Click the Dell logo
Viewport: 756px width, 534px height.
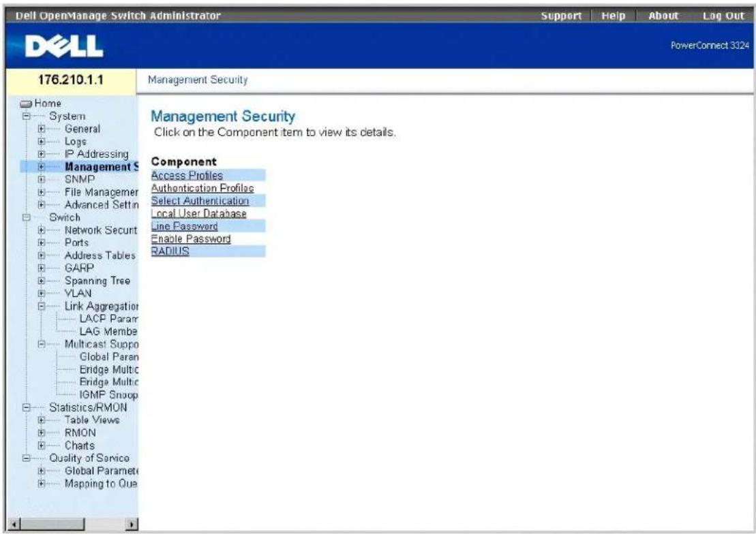[x=64, y=46]
